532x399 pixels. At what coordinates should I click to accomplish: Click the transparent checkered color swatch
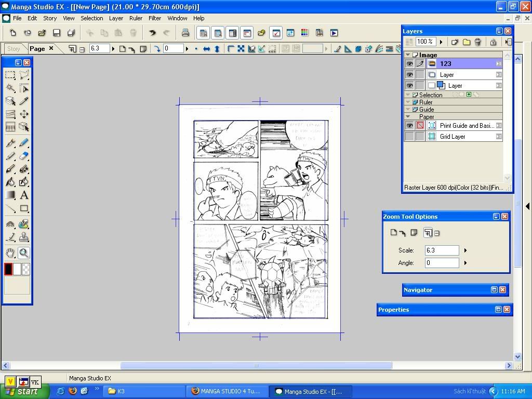click(26, 269)
